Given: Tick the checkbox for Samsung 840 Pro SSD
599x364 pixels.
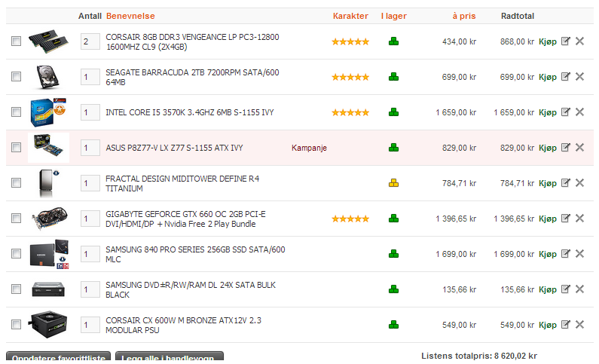Looking at the screenshot, I should click(x=16, y=254).
